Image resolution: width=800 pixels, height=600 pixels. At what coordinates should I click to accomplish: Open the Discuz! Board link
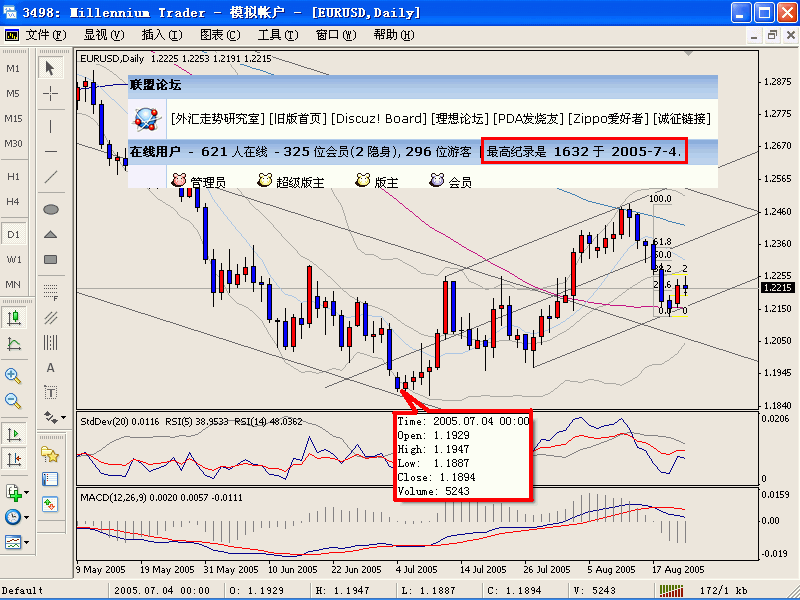(x=379, y=119)
